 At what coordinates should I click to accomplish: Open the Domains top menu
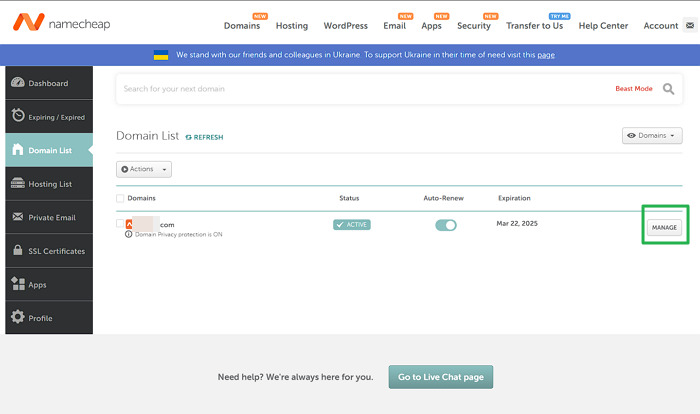tap(242, 26)
